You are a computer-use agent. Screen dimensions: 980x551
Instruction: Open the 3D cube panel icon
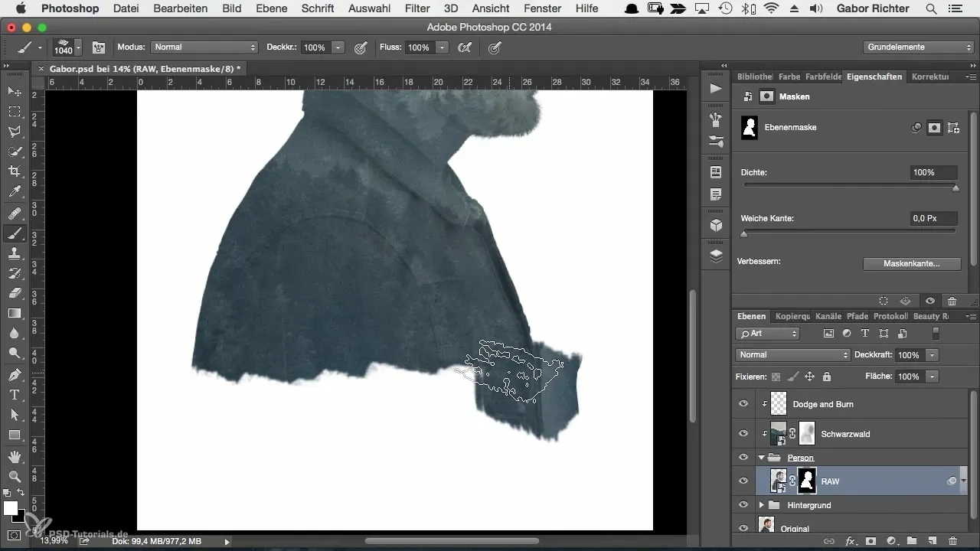coord(716,225)
